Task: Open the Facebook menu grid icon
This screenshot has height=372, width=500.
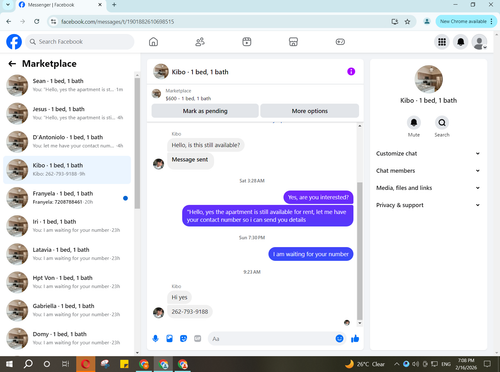Action: click(442, 42)
